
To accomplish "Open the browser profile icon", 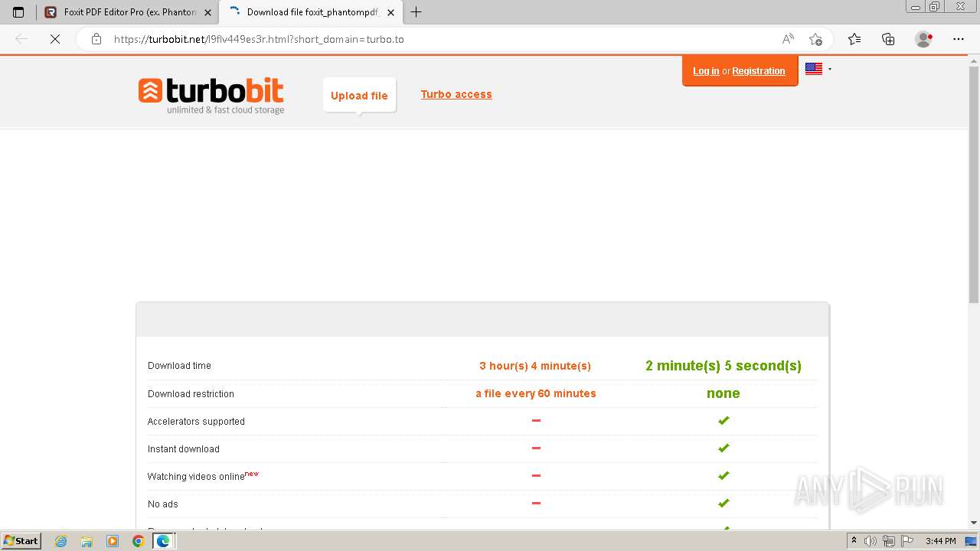I will [x=924, y=39].
